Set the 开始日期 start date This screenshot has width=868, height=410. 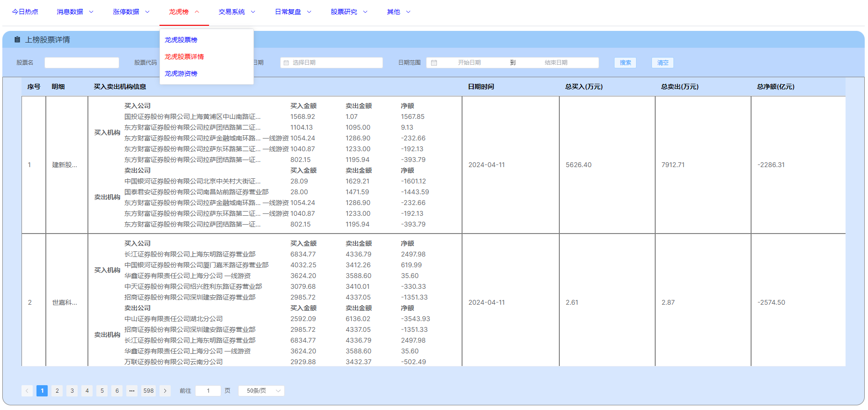pyautogui.click(x=469, y=63)
